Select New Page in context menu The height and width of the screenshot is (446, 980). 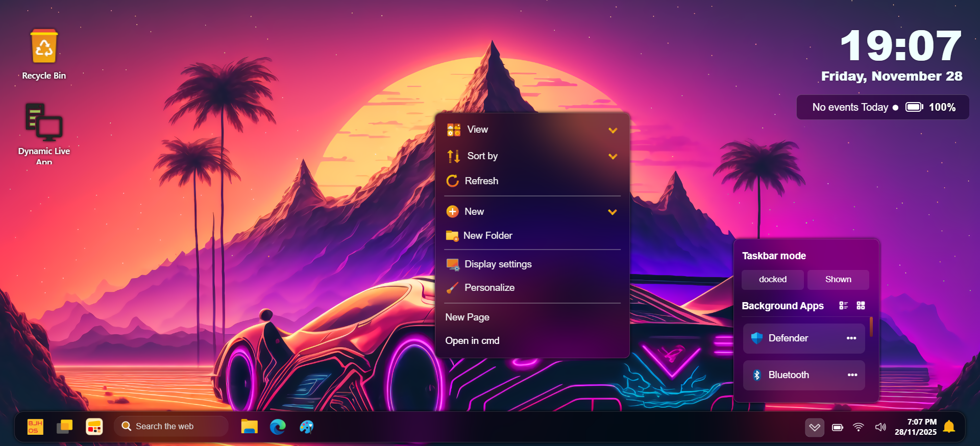(532, 317)
